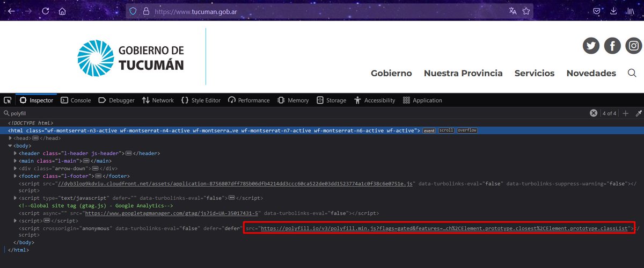The height and width of the screenshot is (268, 644).
Task: Open the Style Editor tab
Action: (201, 100)
